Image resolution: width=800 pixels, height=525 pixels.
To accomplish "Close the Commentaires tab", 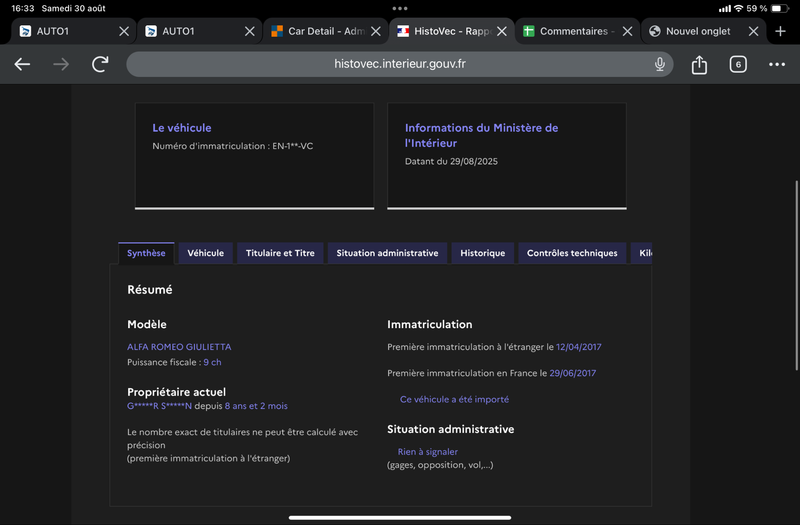I will 628,31.
